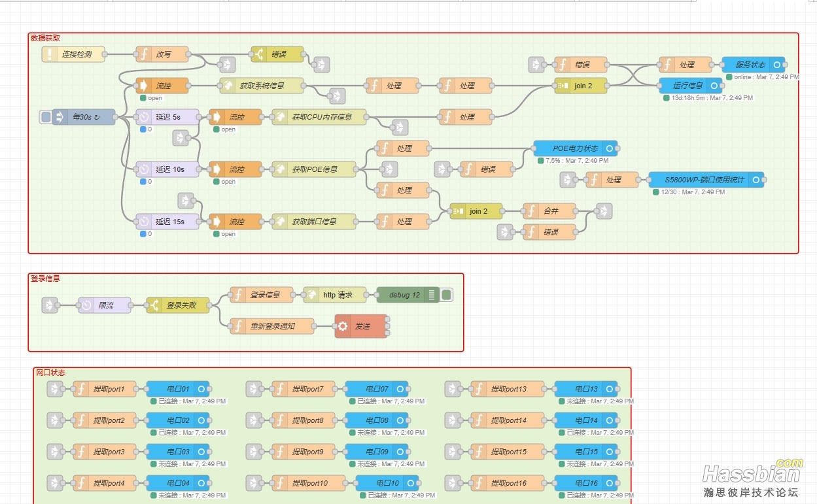Click link-out node after 合并
Screen dimensions: 817x504
click(x=604, y=211)
